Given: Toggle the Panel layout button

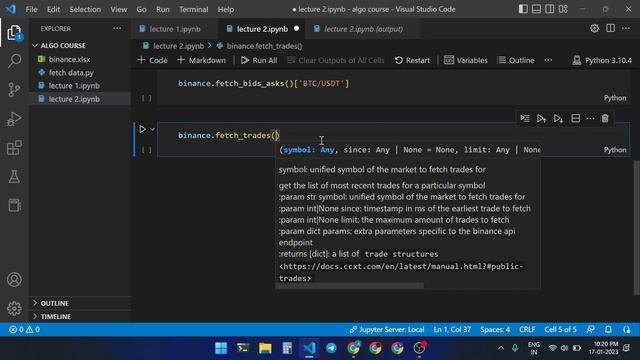Looking at the screenshot, I should (536, 9).
